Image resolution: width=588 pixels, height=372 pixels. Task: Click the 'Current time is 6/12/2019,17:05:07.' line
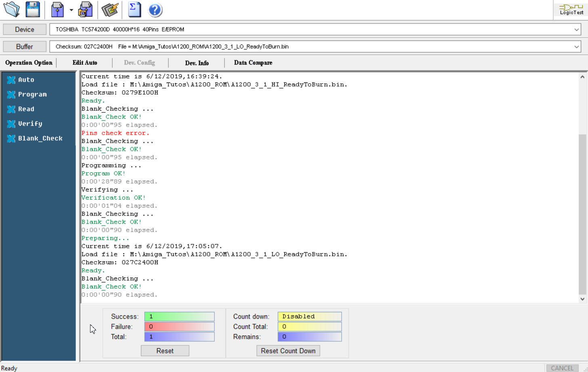coord(152,246)
